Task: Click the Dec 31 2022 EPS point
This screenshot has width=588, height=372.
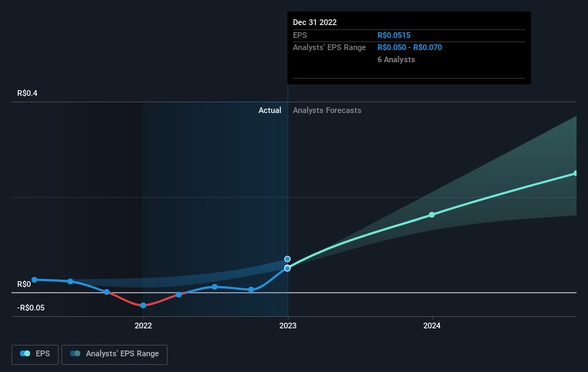Action: click(287, 268)
